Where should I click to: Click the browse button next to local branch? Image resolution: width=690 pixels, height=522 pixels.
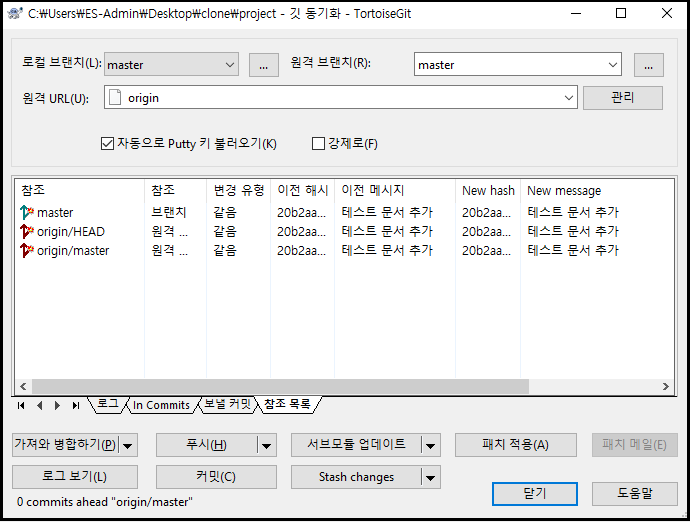(264, 65)
